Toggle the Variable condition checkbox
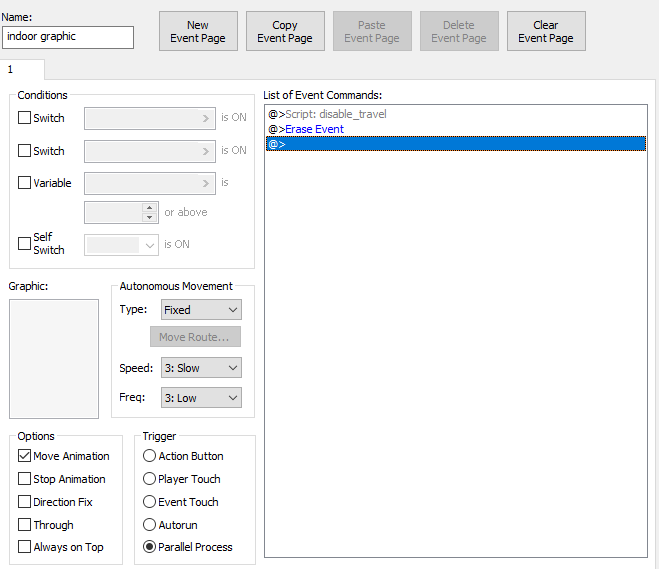The image size is (659, 569). (25, 183)
